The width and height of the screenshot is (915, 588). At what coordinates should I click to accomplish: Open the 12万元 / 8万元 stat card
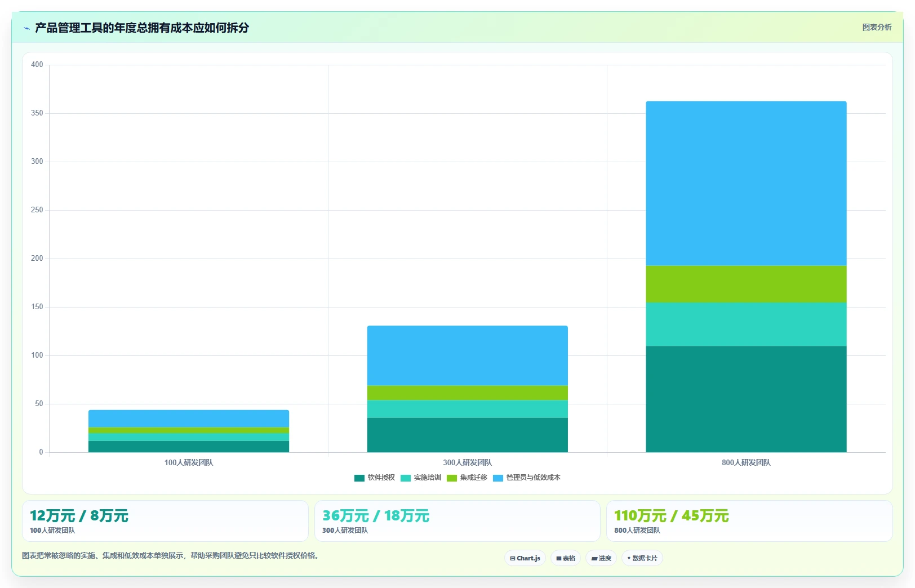pos(165,521)
